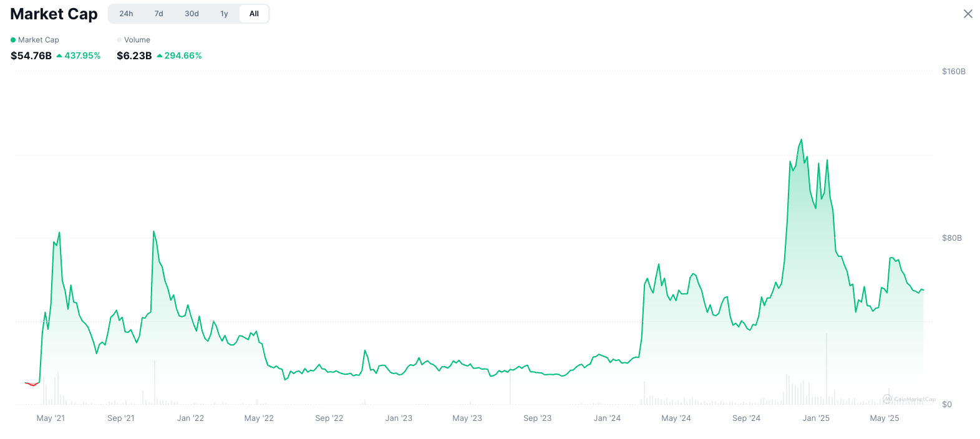
Task: Toggle the Volume series visibility
Action: (134, 39)
